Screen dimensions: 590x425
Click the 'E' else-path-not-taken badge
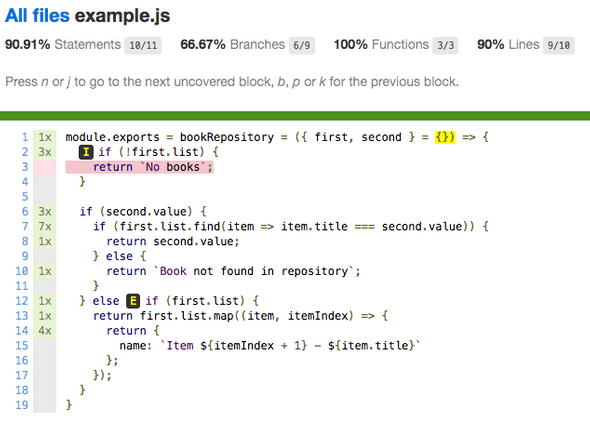click(x=133, y=301)
